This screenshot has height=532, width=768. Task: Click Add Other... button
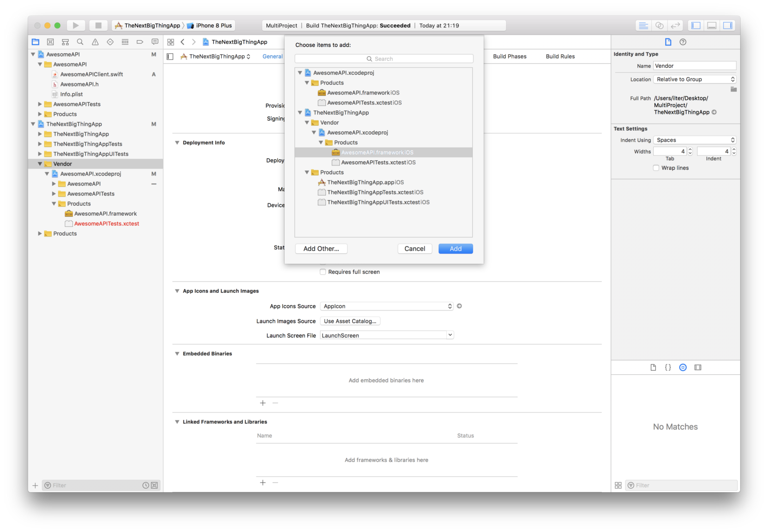[x=321, y=248]
